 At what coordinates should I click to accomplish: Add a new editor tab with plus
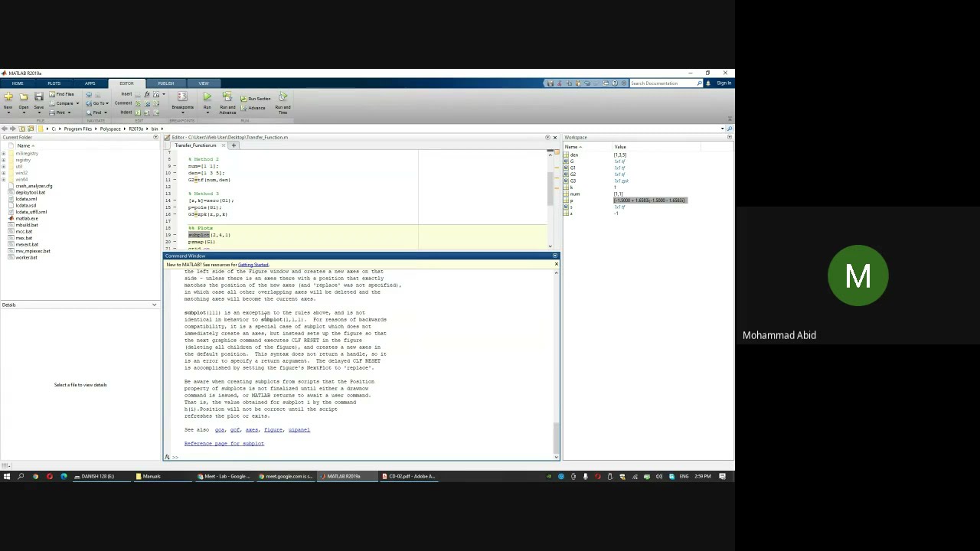(x=234, y=145)
